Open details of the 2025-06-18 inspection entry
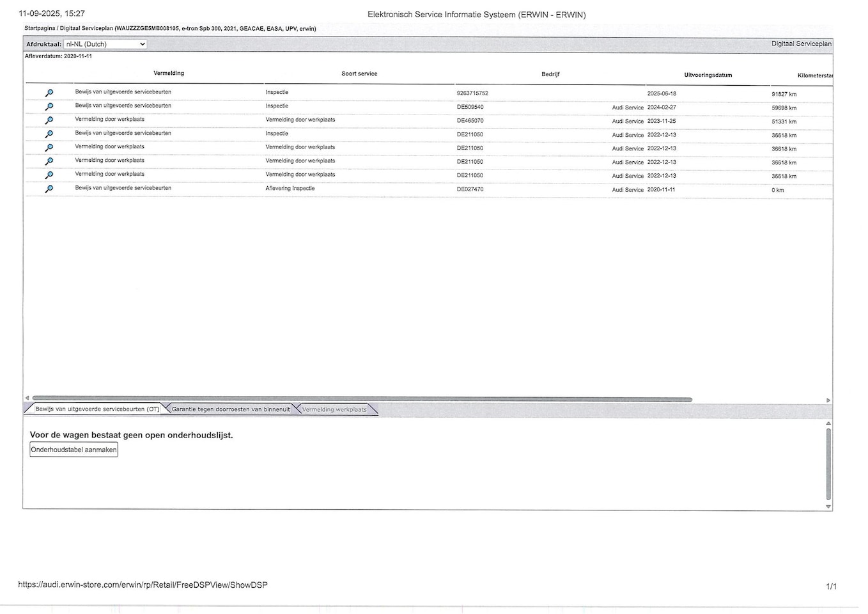 [49, 93]
